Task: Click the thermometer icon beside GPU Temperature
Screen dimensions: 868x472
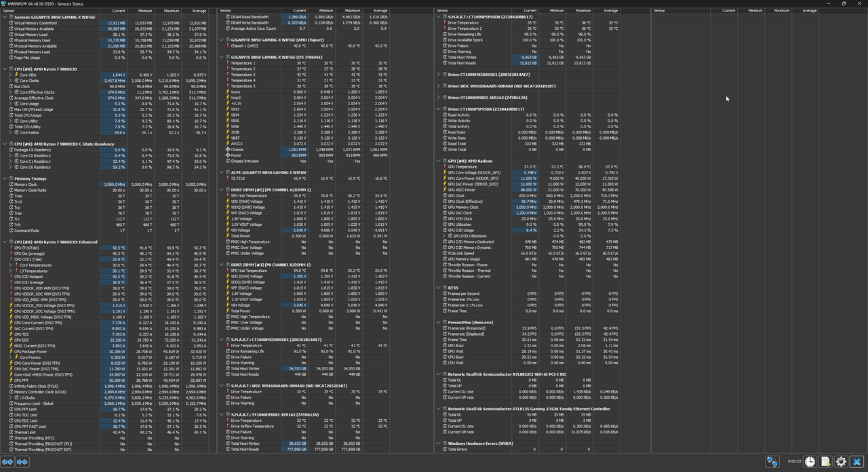Action: click(445, 167)
